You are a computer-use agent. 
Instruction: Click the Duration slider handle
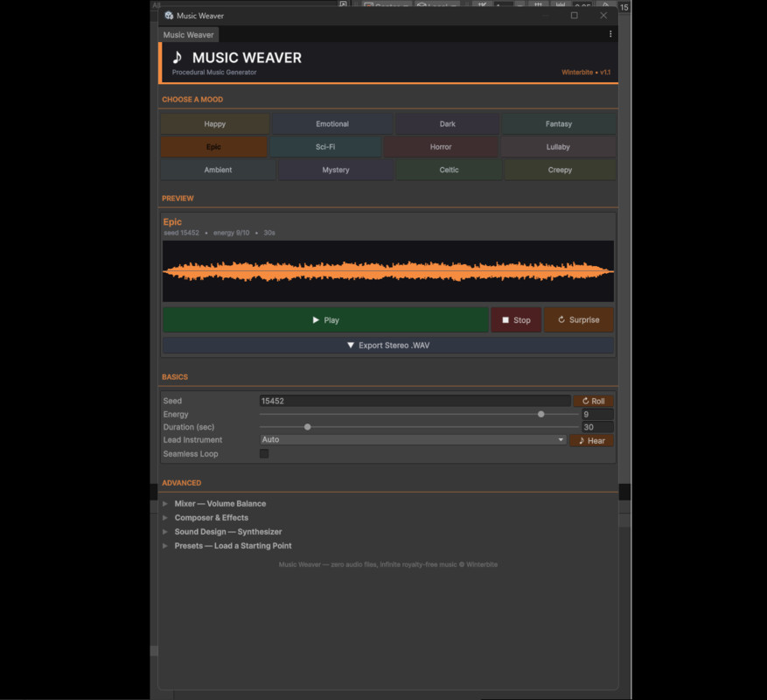(x=307, y=427)
